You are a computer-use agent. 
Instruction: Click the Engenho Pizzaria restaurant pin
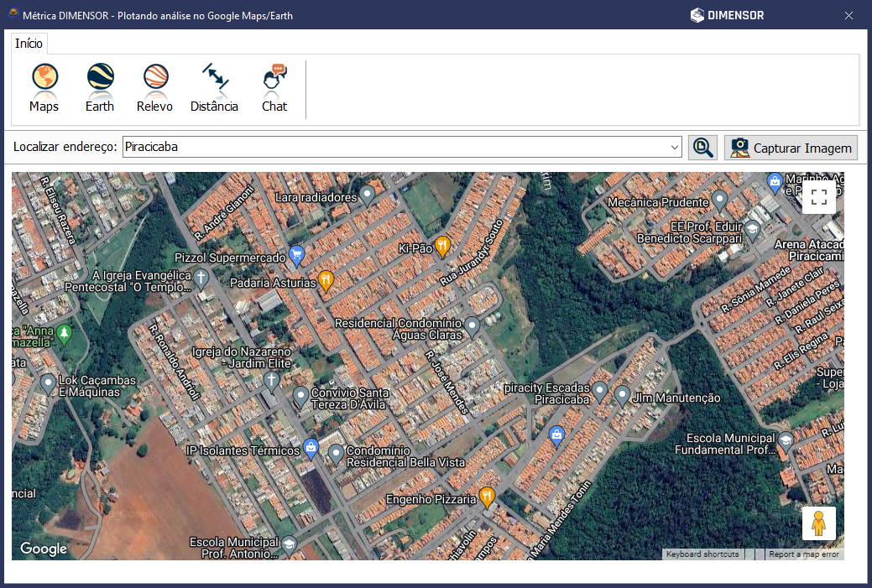[x=487, y=497]
